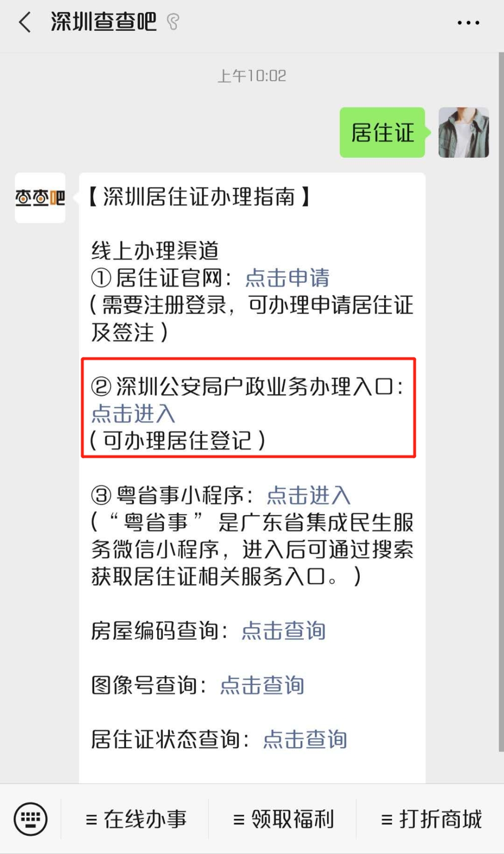Expand the 打折商城 menu
Screen dimensions: 504x854
[x=431, y=819]
